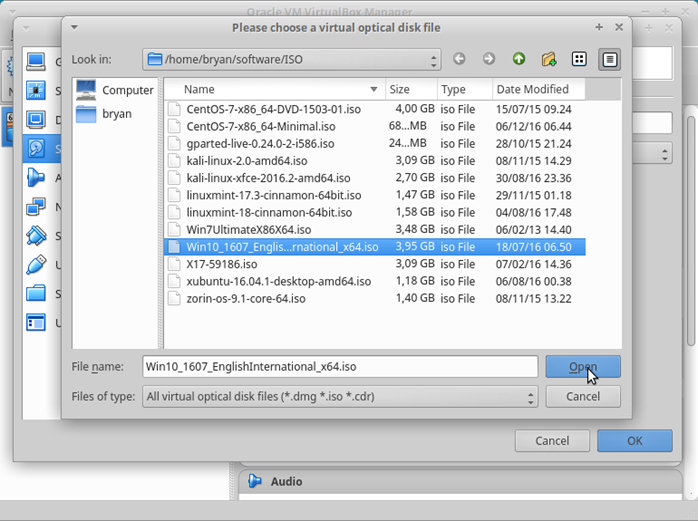Open Serial Ports settings icon
This screenshot has width=698, height=521.
pyautogui.click(x=36, y=236)
